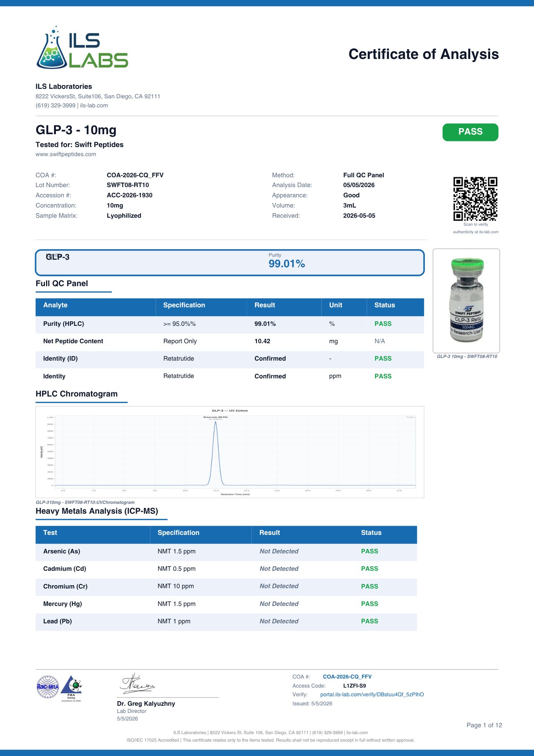Click Purity (HPLC) row label
Viewport: 534px width, 756px height.
click(x=63, y=324)
